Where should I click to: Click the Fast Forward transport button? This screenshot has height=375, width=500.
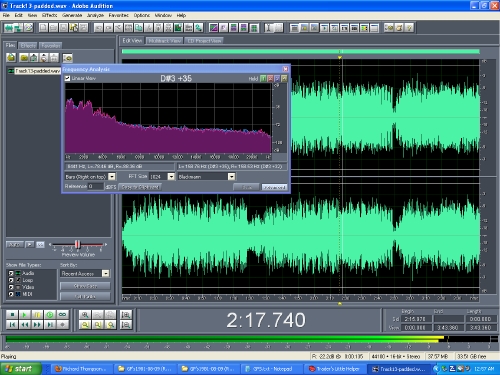37,325
